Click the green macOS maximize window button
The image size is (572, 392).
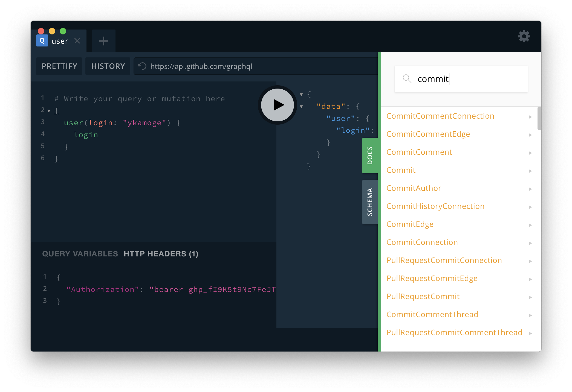pos(63,31)
